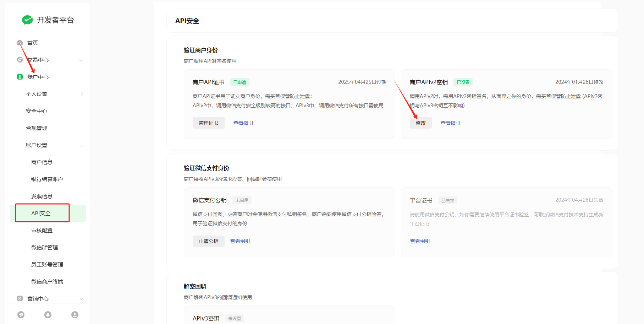The image size is (644, 324).
Task: Click the 申请公钥 button
Action: click(208, 241)
